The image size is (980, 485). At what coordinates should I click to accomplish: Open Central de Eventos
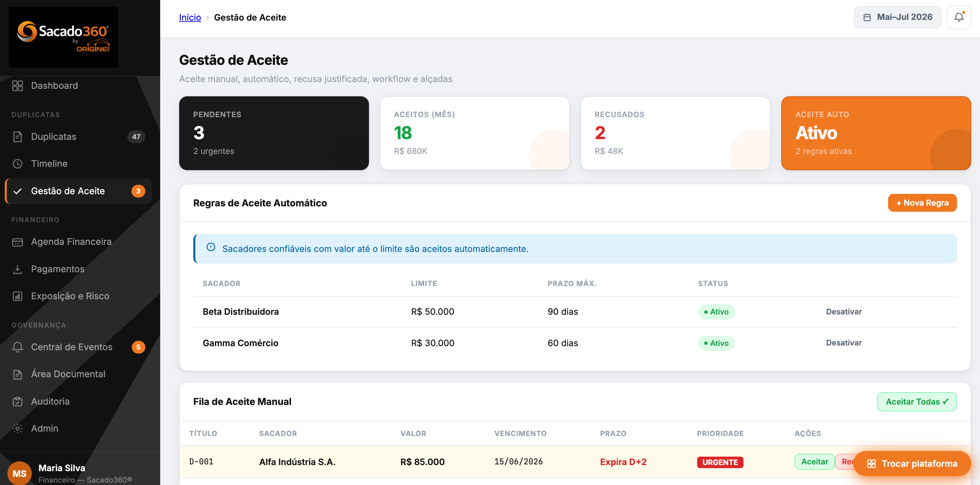tap(78, 347)
